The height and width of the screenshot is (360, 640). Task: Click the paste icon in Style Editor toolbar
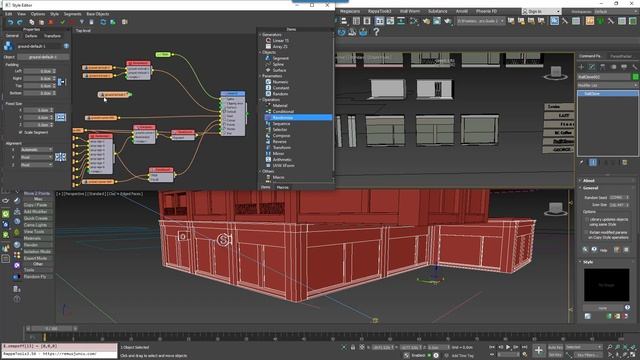pos(41,22)
